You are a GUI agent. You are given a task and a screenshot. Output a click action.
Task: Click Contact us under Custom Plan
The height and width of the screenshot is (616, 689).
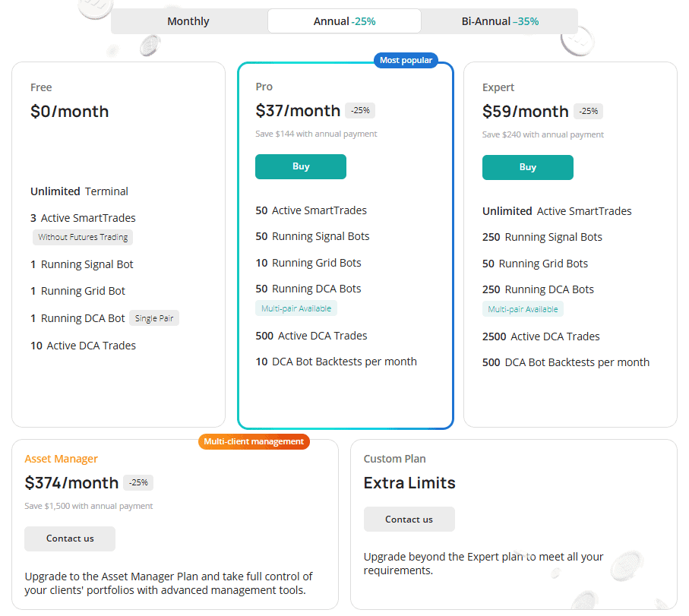coord(409,520)
